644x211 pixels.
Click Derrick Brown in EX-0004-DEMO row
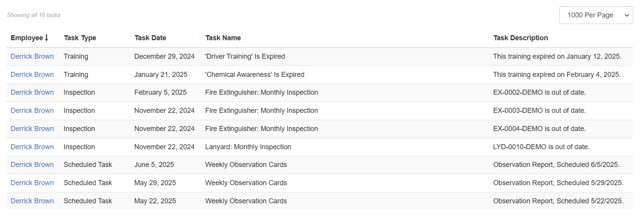32,129
